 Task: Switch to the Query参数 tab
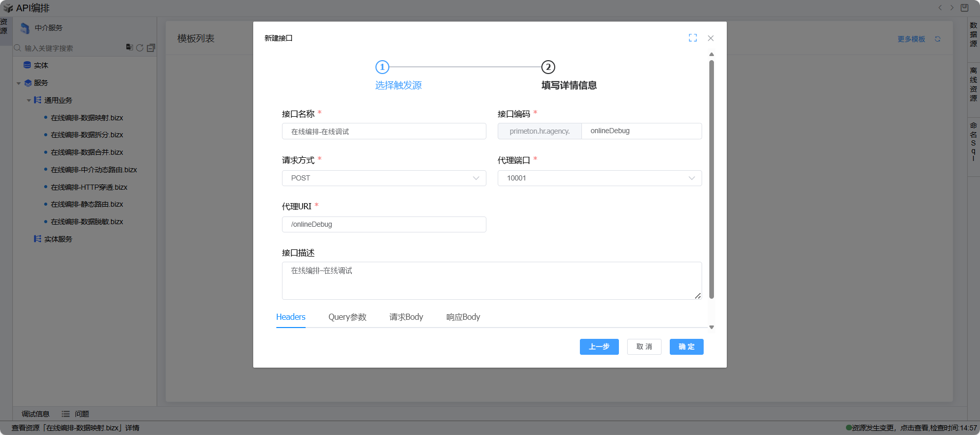pos(347,317)
